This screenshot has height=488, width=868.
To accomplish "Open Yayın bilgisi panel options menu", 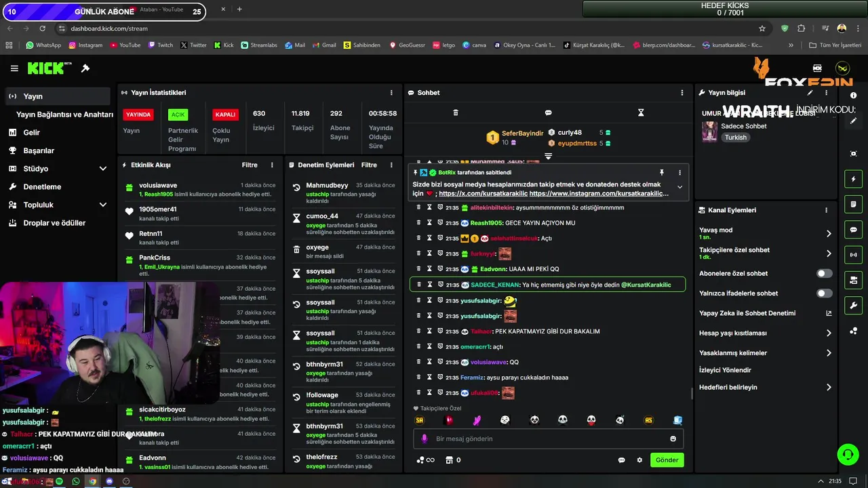I will 826,93.
